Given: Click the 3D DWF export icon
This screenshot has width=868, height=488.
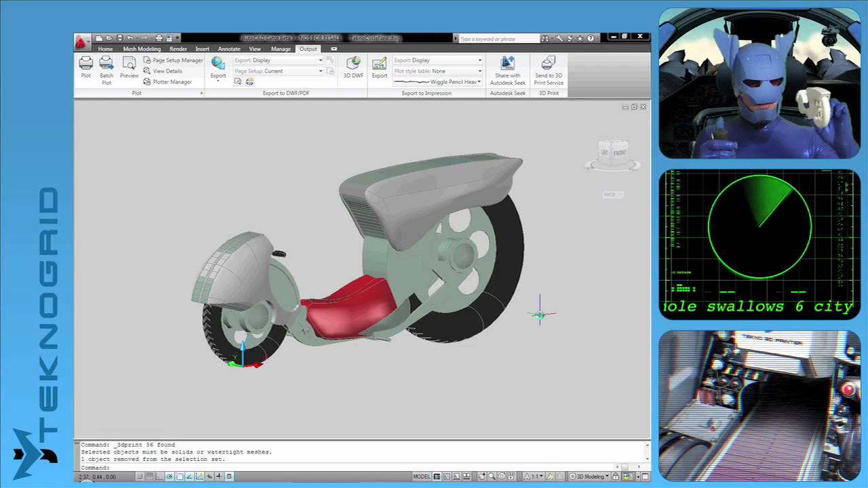Looking at the screenshot, I should pyautogui.click(x=353, y=66).
